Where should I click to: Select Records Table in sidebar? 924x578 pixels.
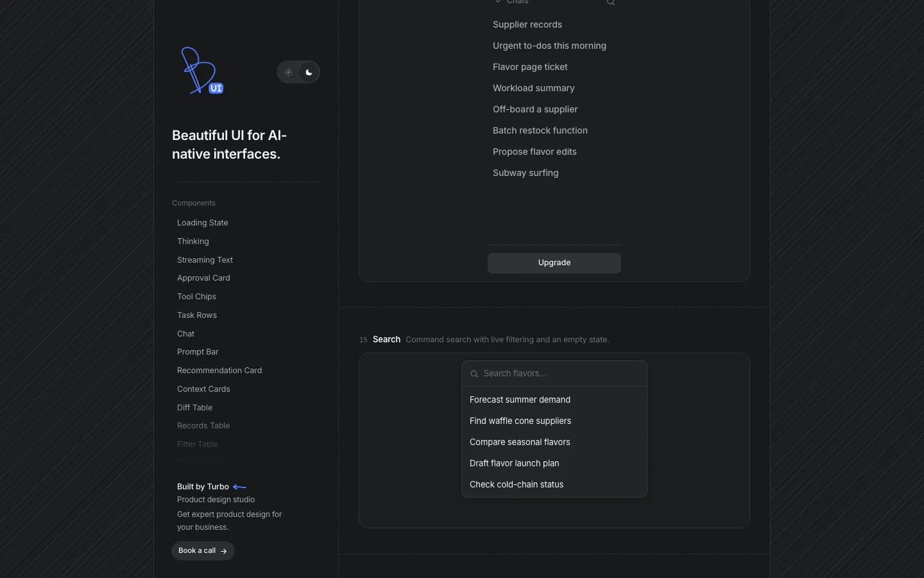[203, 426]
